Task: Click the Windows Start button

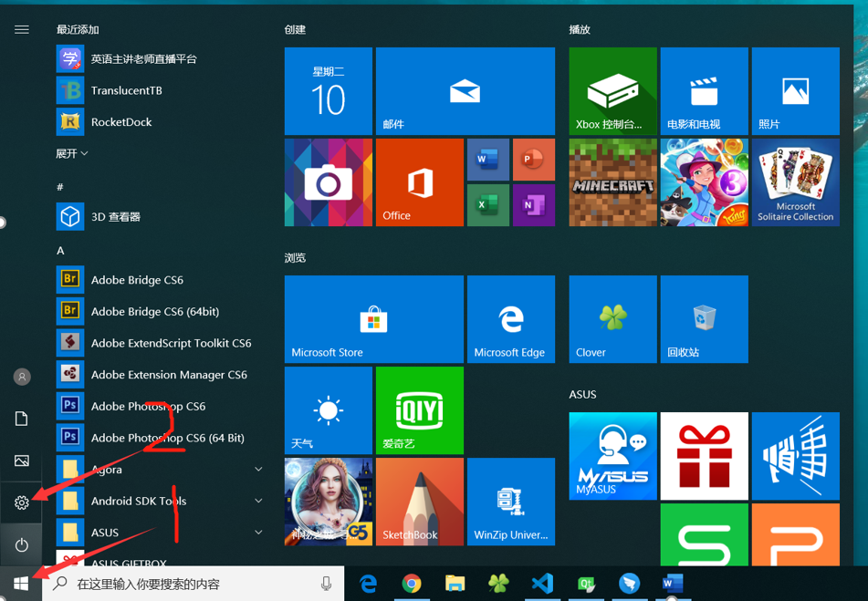Action: (21, 584)
